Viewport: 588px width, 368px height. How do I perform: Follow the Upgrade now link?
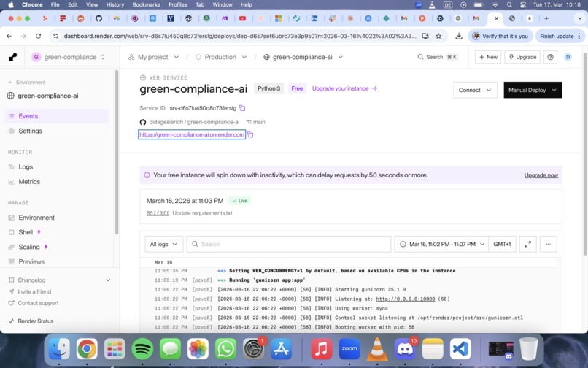click(541, 175)
